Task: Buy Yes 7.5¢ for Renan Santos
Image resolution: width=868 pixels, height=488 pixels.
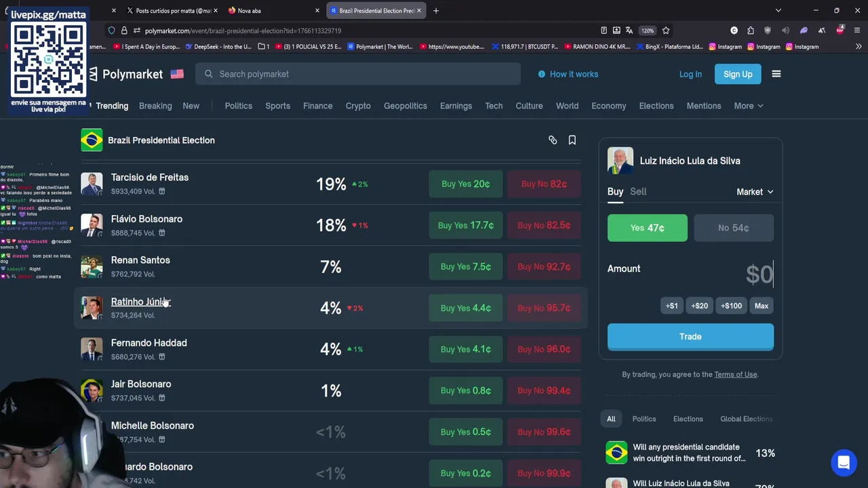Action: (x=465, y=266)
